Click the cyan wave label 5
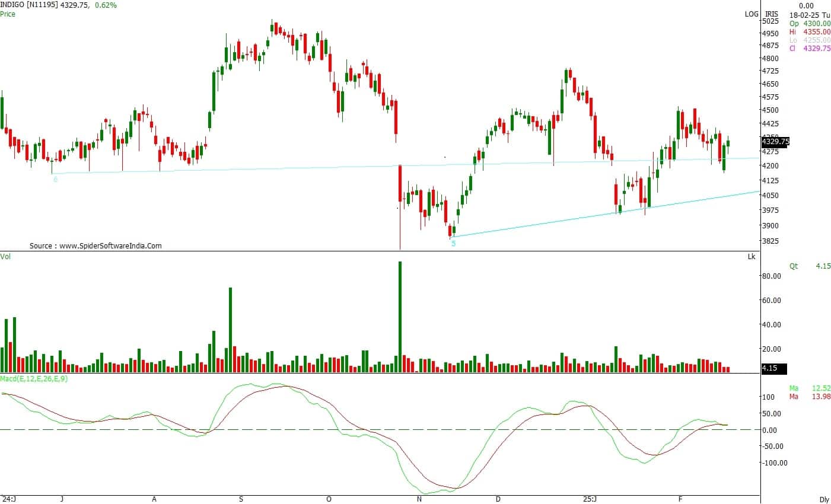The image size is (831, 504). click(453, 243)
